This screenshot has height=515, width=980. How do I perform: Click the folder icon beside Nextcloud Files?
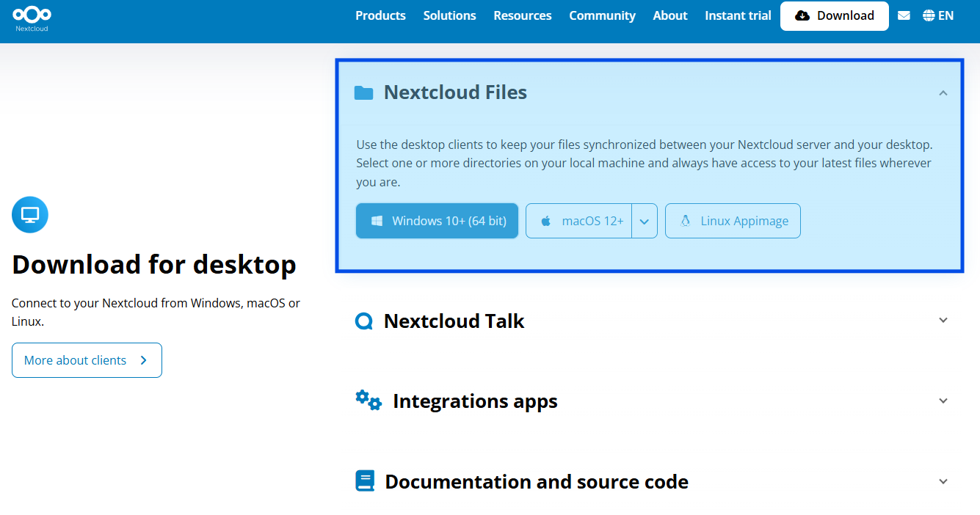(363, 93)
